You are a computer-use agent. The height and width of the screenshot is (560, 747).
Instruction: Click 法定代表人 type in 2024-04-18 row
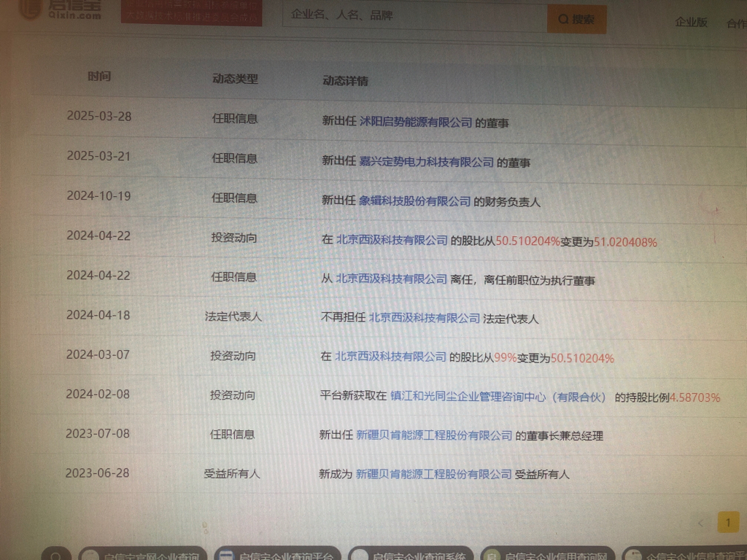point(233,316)
